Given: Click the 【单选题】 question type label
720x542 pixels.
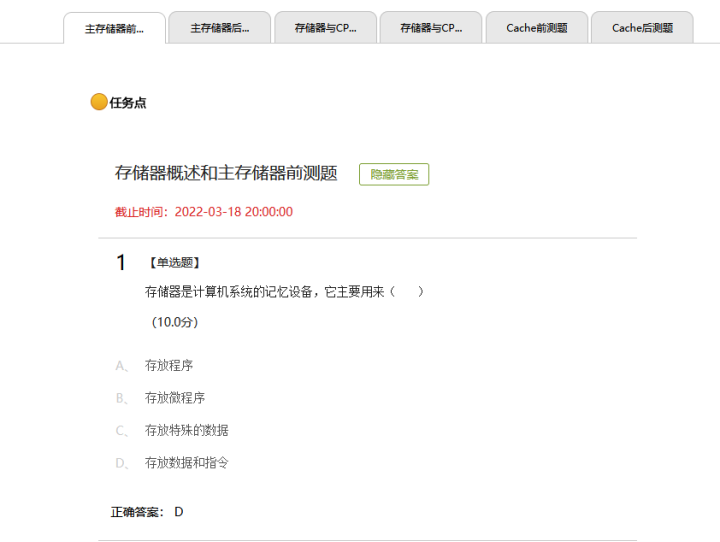Looking at the screenshot, I should (174, 263).
